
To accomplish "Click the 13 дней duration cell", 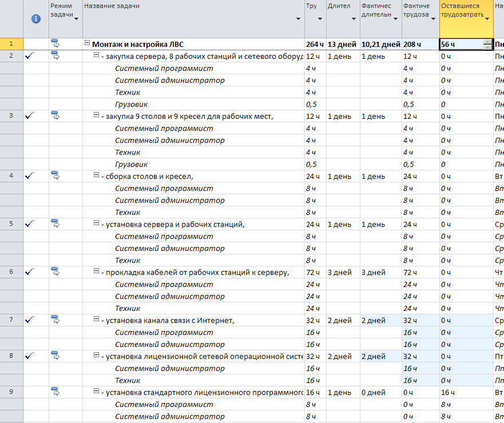I will [x=343, y=45].
